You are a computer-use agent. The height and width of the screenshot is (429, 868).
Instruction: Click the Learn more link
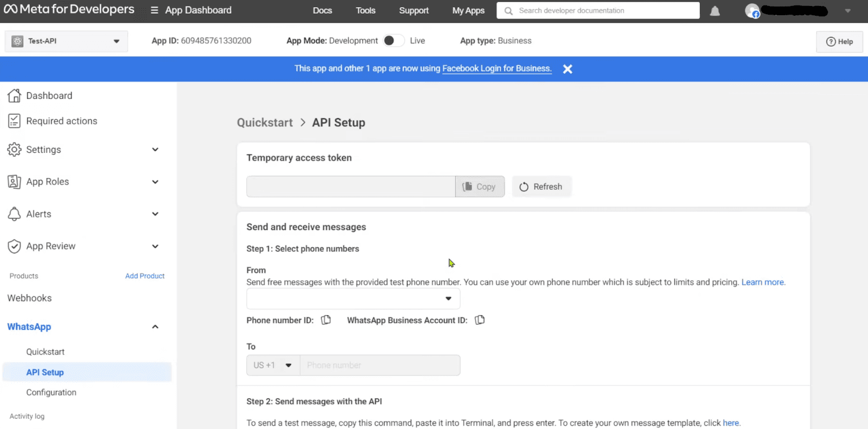pyautogui.click(x=763, y=283)
